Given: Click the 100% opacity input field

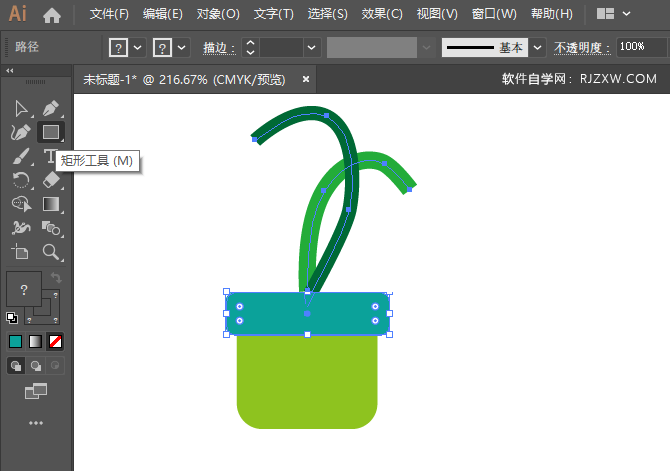Looking at the screenshot, I should [x=641, y=47].
